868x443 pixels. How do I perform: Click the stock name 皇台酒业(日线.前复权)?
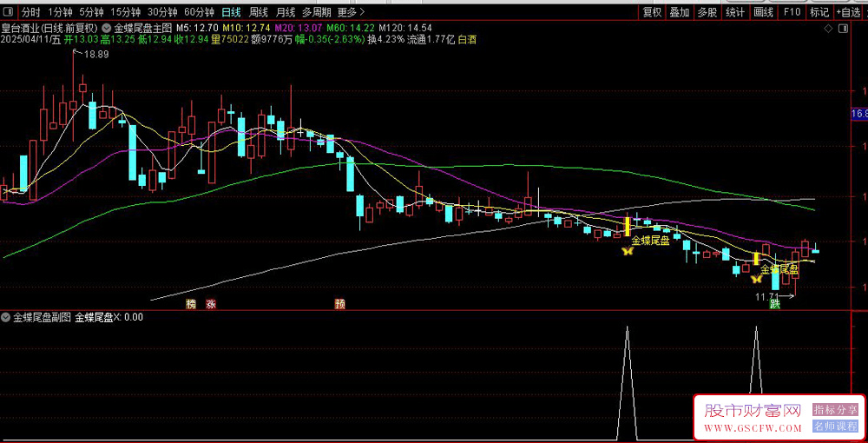tap(50, 28)
